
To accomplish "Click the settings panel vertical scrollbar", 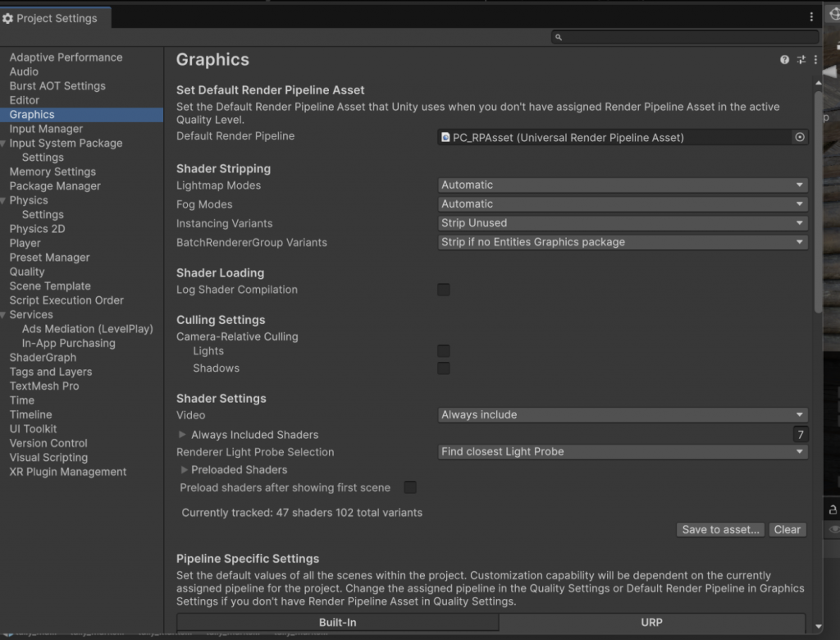I will (818, 201).
